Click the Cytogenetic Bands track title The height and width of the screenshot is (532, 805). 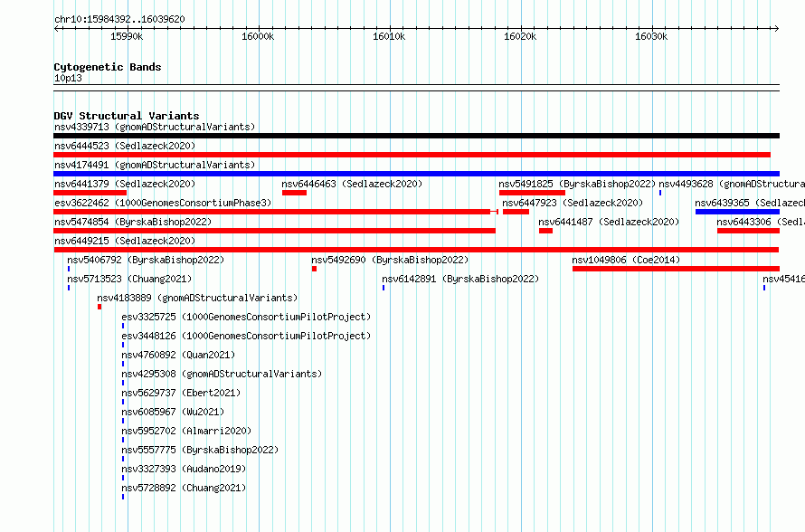[108, 67]
